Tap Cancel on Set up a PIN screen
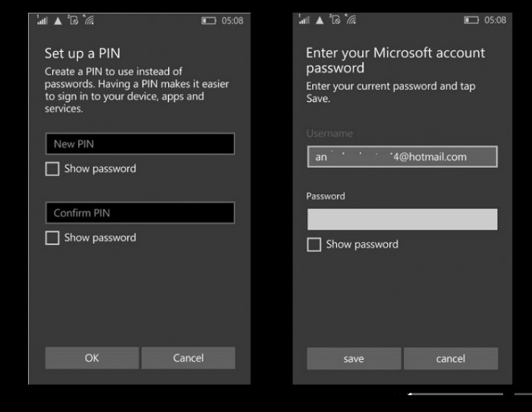Viewport: 532px width, 412px height. [188, 358]
